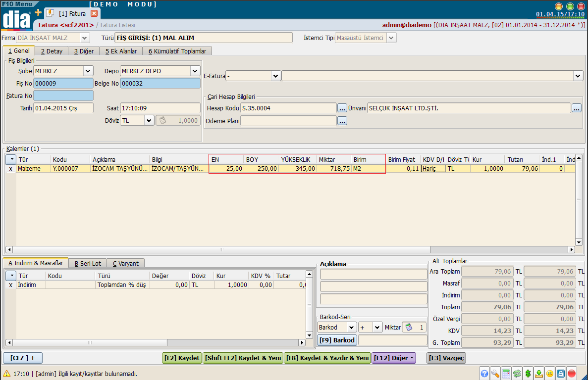This screenshot has height=380, width=588.
Task: Click the vertical scrollbar down arrow of Kalemler
Action: coord(579,242)
